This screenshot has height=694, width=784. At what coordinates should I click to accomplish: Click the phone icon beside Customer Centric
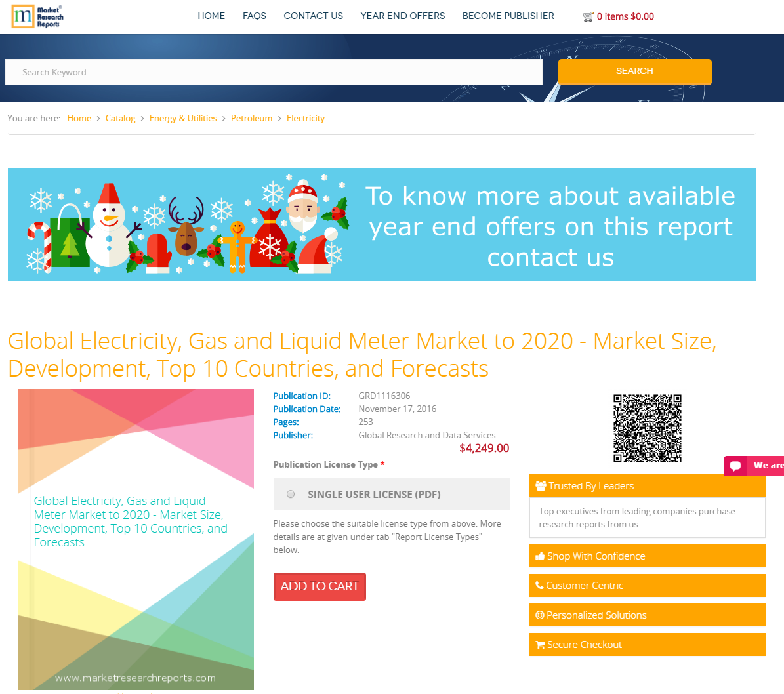[539, 586]
